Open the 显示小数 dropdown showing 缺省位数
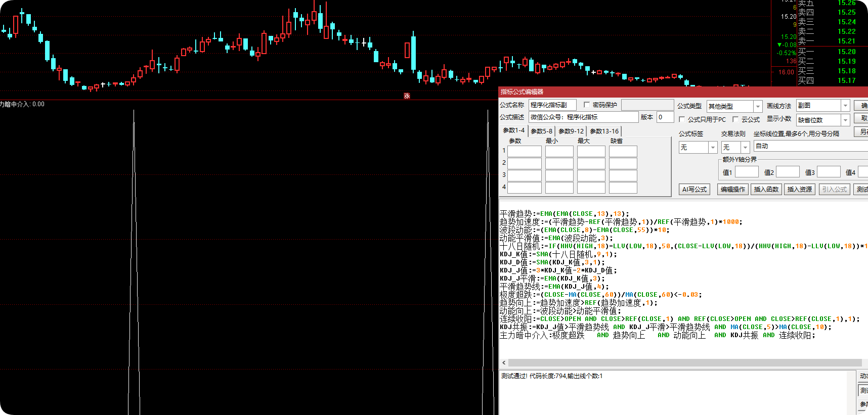Image resolution: width=868 pixels, height=415 pixels. point(822,120)
